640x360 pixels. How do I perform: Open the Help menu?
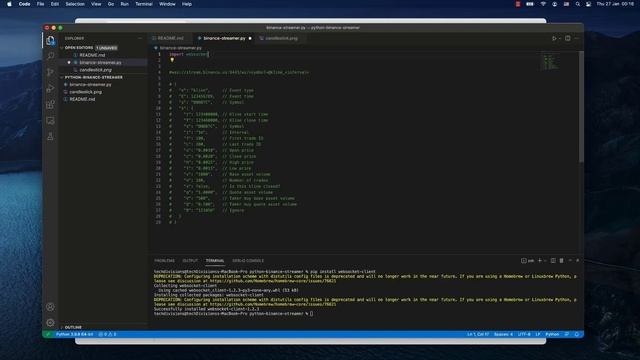tap(187, 4)
